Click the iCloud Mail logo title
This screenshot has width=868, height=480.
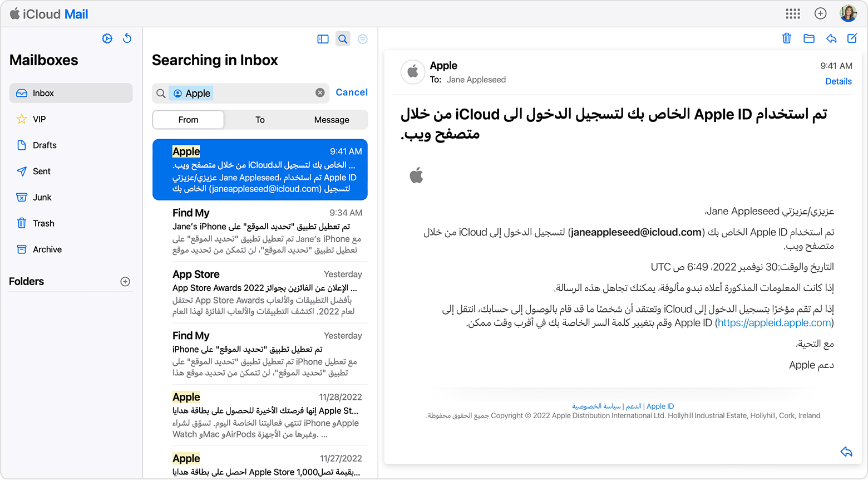point(49,14)
